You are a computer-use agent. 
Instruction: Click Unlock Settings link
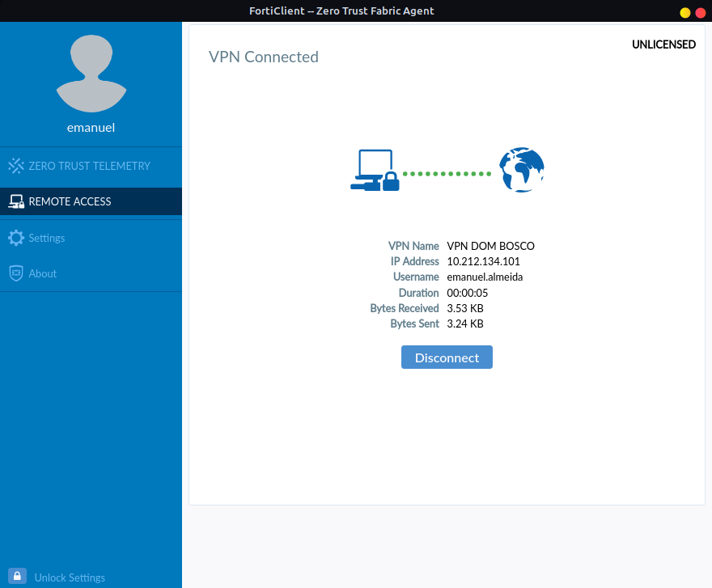pos(70,577)
